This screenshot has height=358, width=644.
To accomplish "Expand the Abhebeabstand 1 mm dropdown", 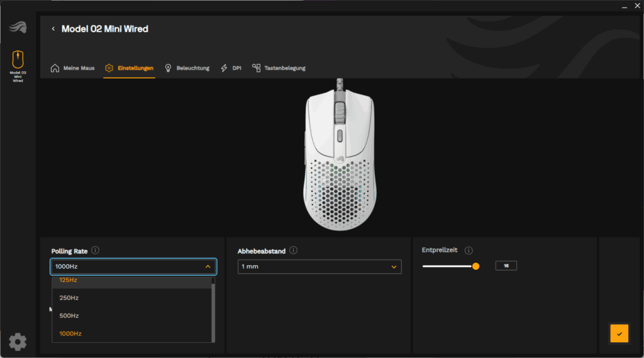I will tap(319, 267).
